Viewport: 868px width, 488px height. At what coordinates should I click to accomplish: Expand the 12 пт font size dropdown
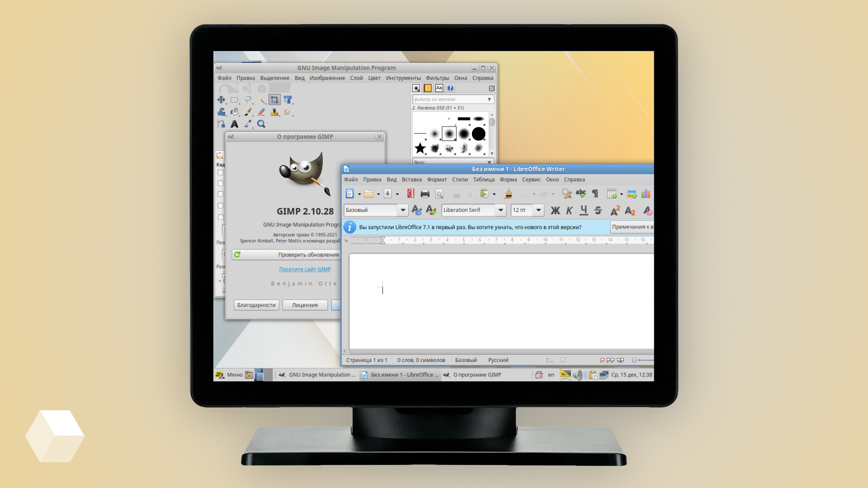coord(538,210)
